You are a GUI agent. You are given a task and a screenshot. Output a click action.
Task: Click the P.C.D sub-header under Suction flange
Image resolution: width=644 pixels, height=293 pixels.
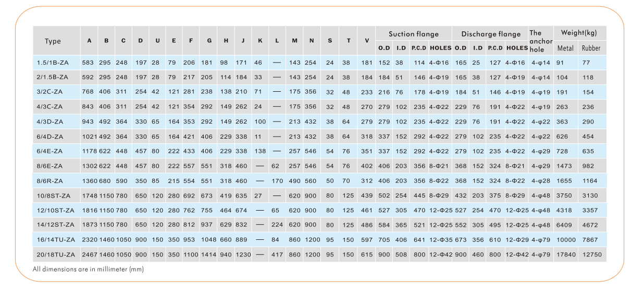coord(419,48)
